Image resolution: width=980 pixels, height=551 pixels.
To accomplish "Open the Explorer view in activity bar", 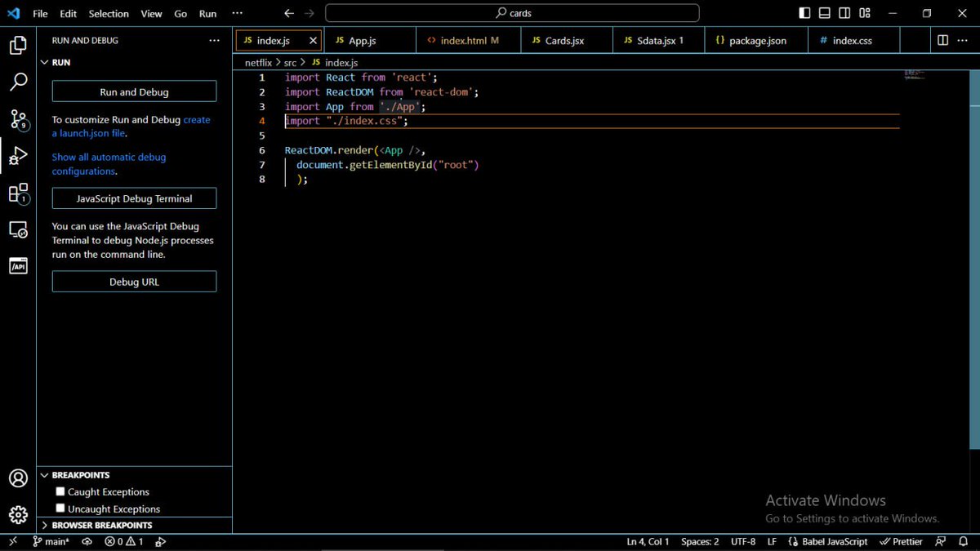I will (x=18, y=45).
